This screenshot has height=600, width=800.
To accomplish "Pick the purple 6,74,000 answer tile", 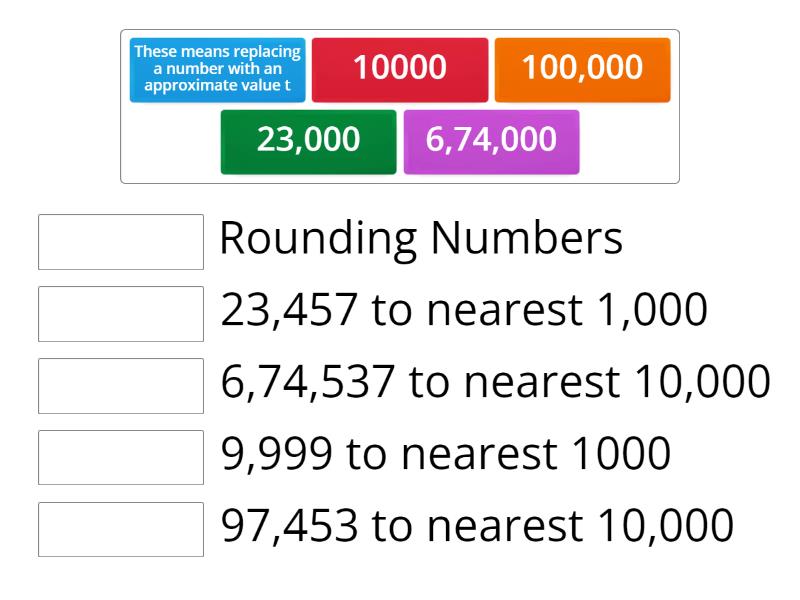I will click(x=491, y=140).
